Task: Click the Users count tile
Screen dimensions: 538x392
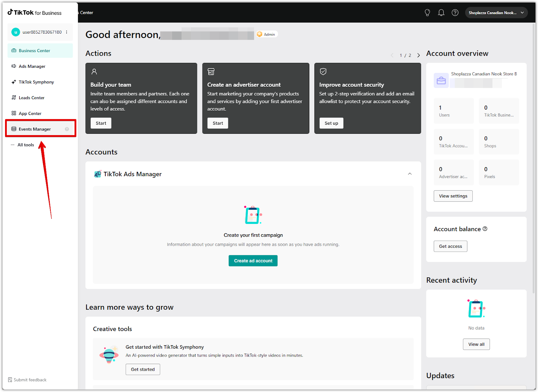Action: click(454, 111)
